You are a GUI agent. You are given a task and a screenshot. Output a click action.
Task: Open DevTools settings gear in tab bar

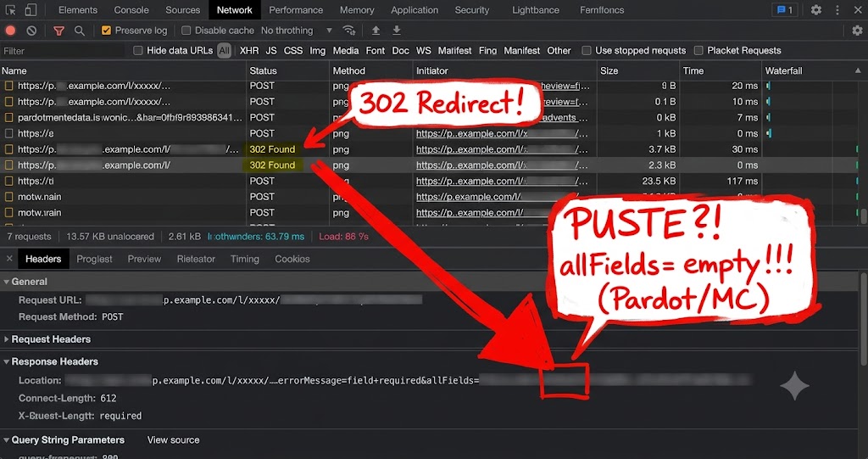[x=816, y=10]
